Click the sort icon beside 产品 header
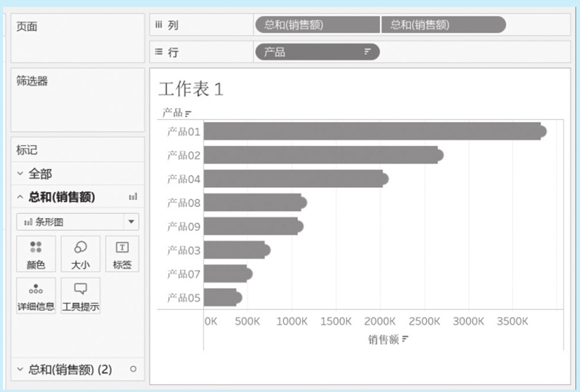 (x=188, y=113)
